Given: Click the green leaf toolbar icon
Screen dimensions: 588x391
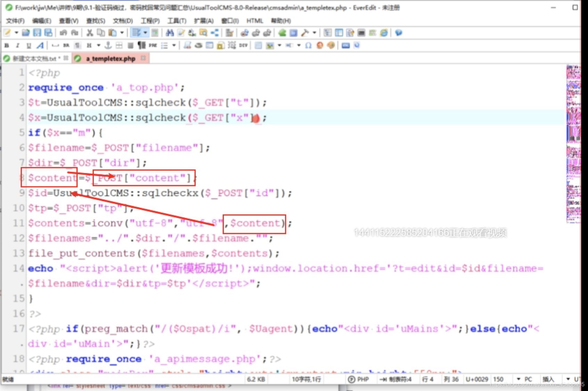Looking at the screenshot, I should click(282, 33).
